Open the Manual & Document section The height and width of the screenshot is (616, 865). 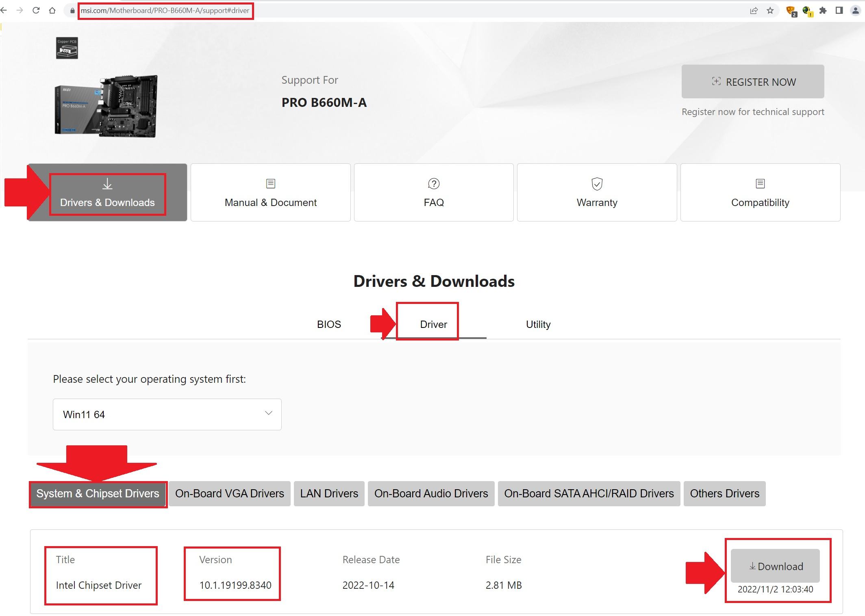[271, 193]
